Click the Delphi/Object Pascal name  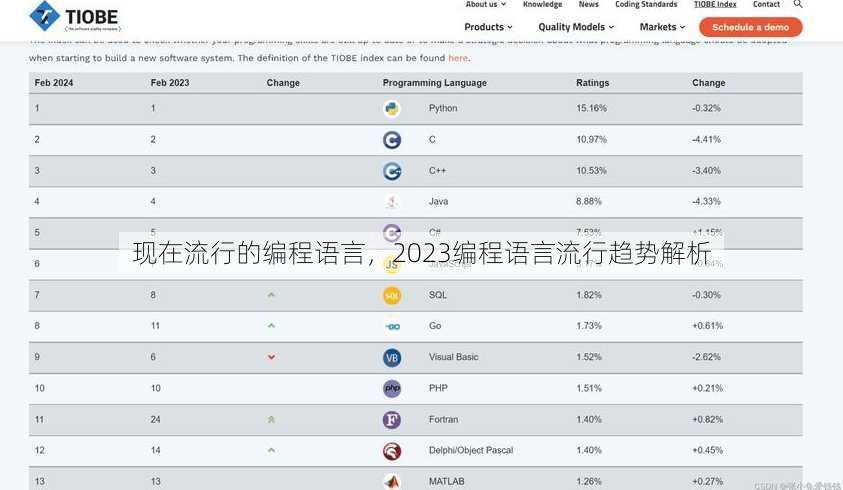tap(470, 450)
